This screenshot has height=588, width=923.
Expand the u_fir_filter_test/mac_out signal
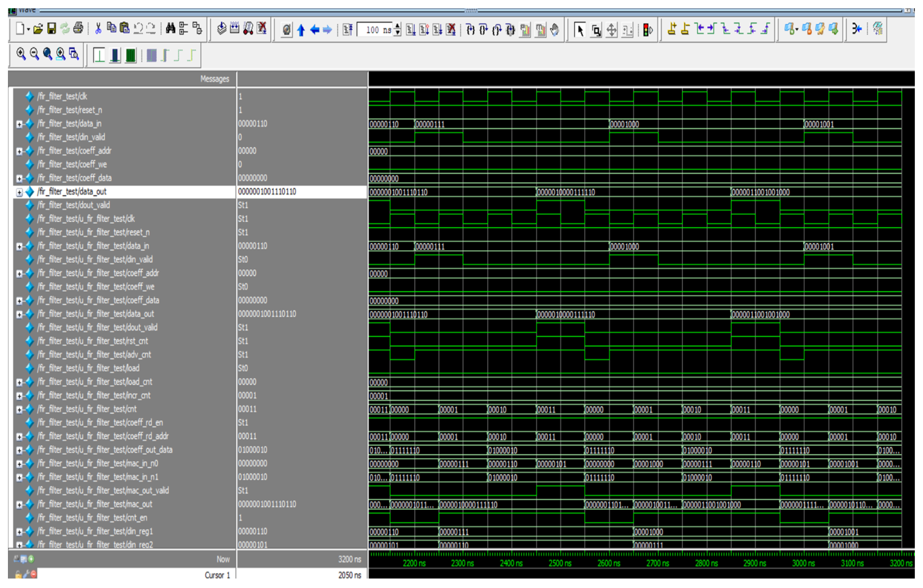point(19,504)
